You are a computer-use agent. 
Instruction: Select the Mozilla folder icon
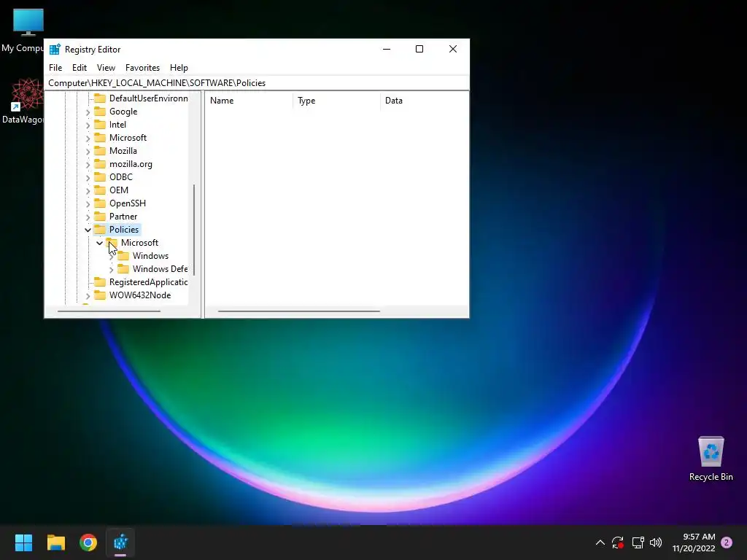pos(99,150)
